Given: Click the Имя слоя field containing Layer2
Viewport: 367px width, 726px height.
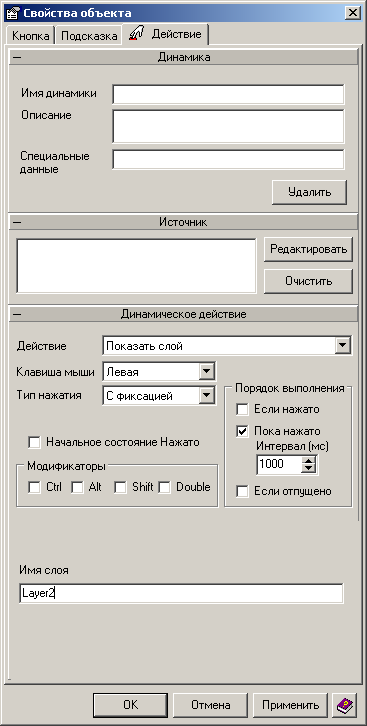Looking at the screenshot, I should (x=181, y=593).
